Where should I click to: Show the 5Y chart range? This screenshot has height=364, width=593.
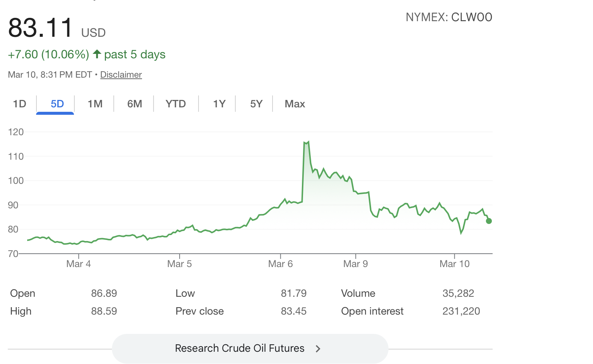[x=256, y=104]
